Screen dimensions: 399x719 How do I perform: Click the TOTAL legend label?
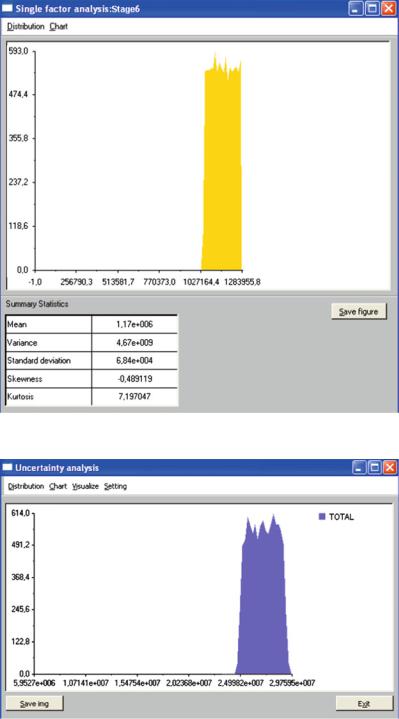(x=342, y=517)
